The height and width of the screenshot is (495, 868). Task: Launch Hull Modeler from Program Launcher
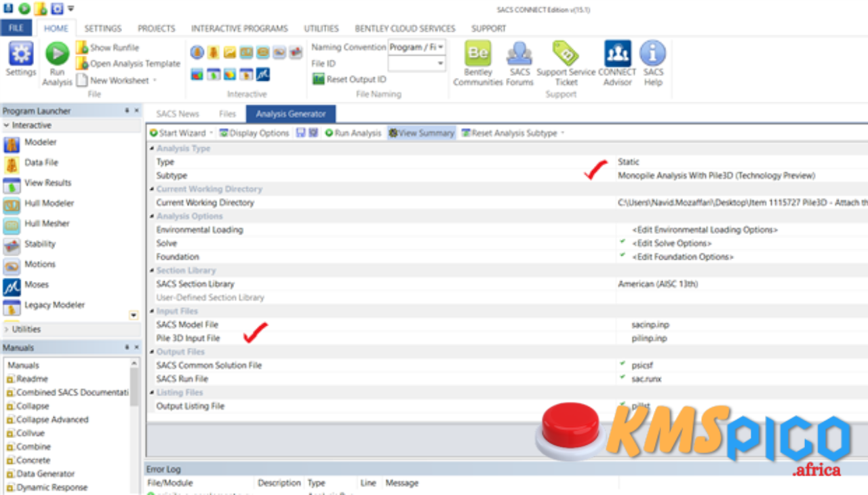point(39,204)
